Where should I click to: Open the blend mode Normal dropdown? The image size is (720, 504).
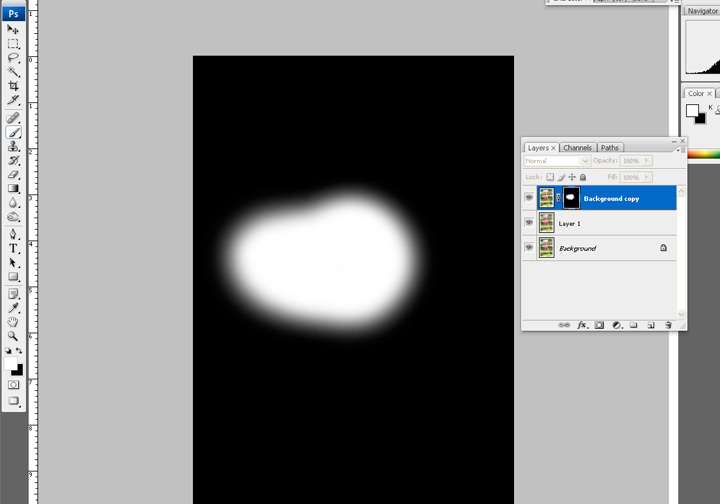[557, 161]
